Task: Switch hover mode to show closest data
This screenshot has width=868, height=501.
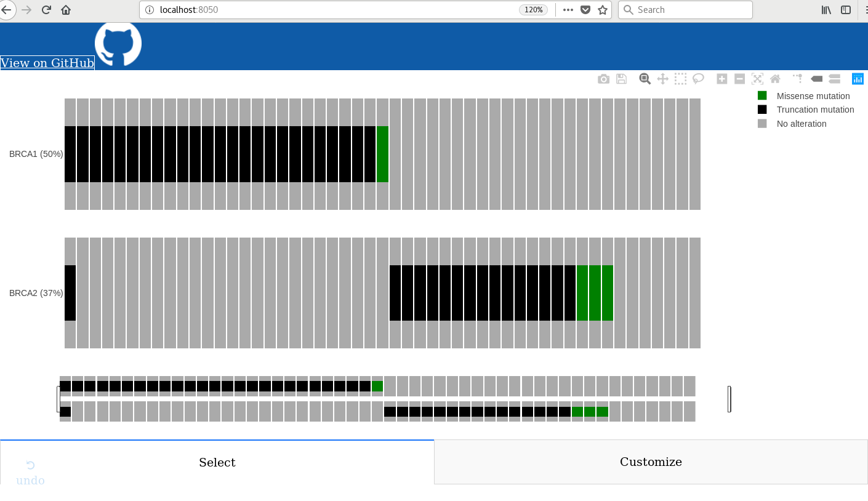Action: [816, 78]
